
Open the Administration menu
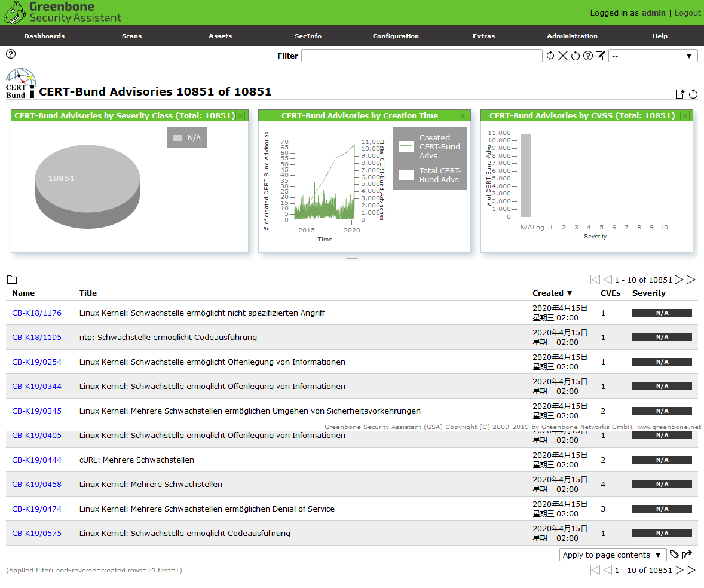(572, 36)
